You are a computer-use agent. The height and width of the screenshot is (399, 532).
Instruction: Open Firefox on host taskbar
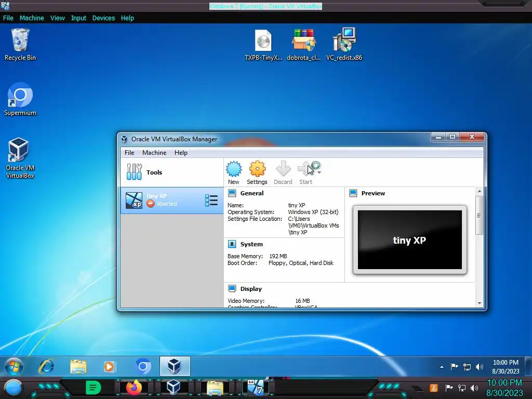(x=134, y=388)
